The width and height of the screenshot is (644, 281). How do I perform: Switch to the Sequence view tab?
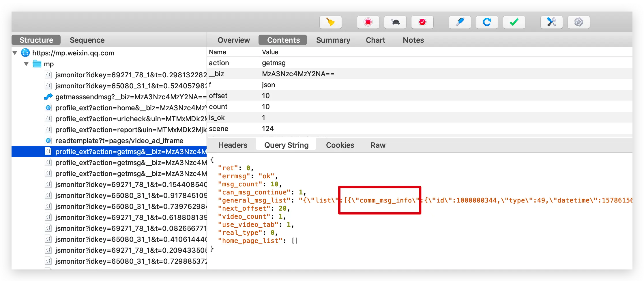87,40
